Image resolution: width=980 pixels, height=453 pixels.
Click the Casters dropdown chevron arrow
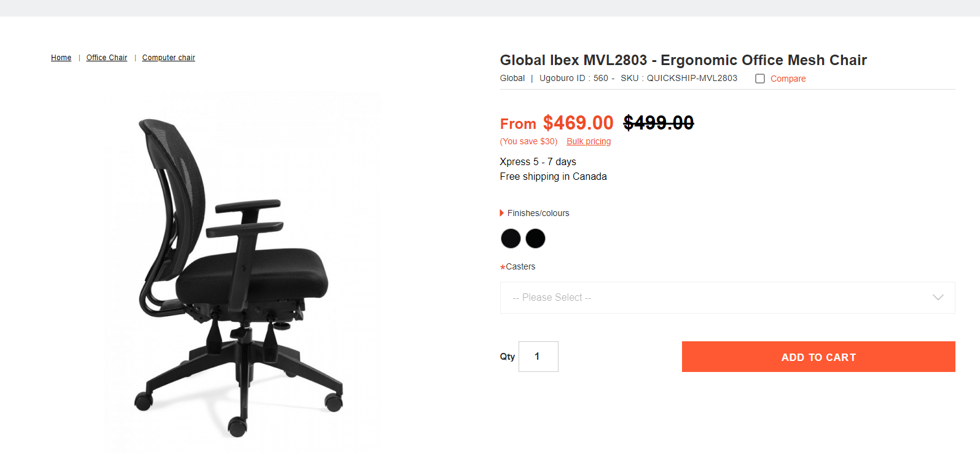coord(938,298)
